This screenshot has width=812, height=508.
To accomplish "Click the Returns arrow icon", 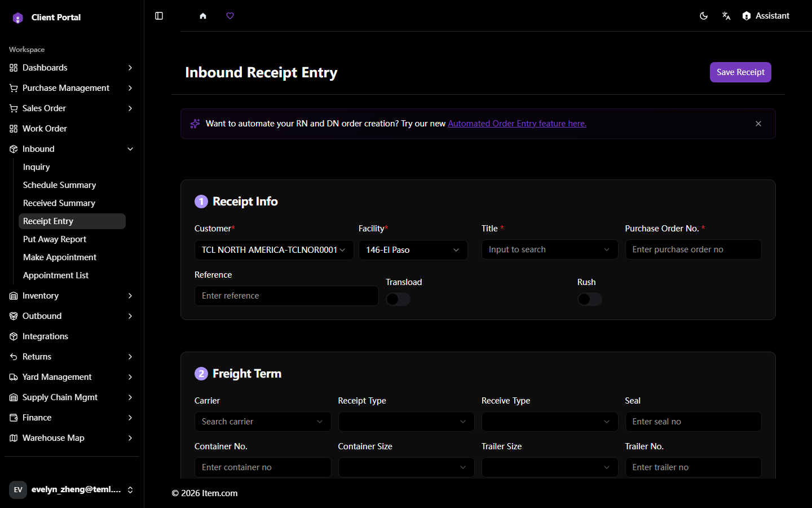I will [14, 357].
